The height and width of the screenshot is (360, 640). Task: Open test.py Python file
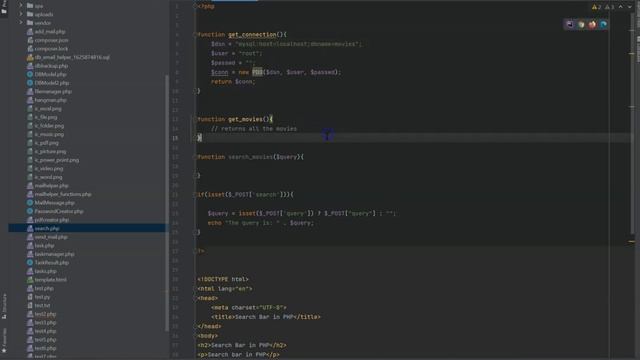coord(42,297)
